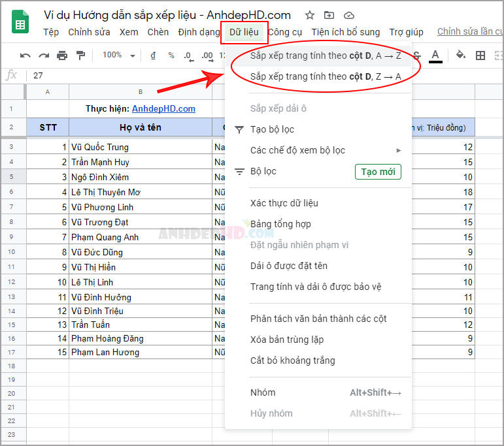Open the text color picker
Image resolution: width=504 pixels, height=446 pixels.
pyautogui.click(x=435, y=56)
